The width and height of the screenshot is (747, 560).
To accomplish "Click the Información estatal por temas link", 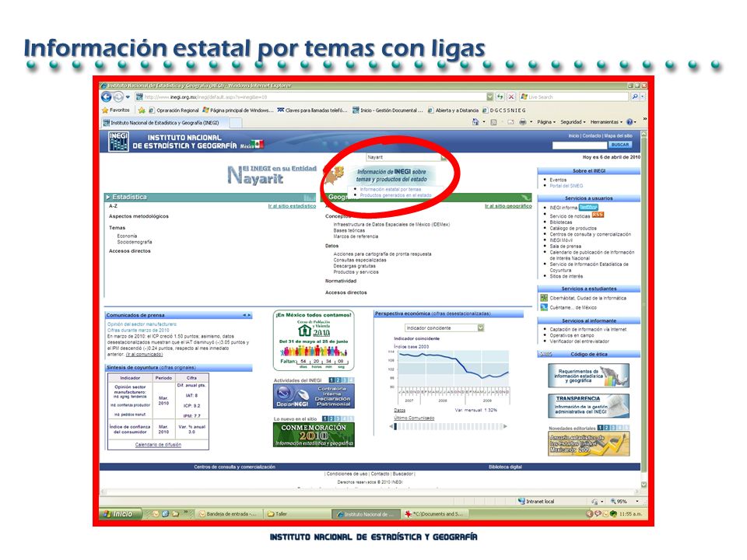I will (390, 189).
